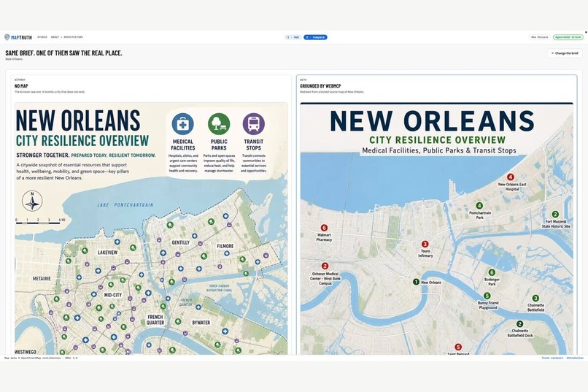Click the Change the brief button
Screen dimensions: 588x392
[565, 53]
